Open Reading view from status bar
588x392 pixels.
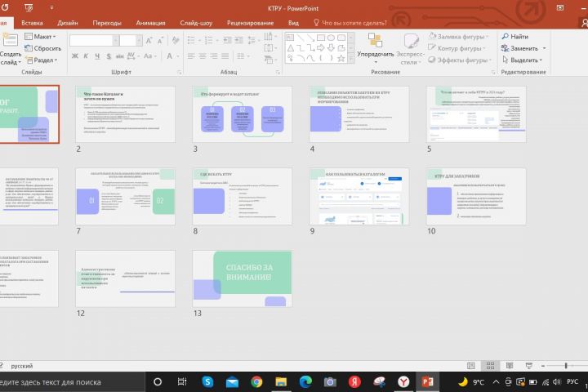tap(510, 365)
